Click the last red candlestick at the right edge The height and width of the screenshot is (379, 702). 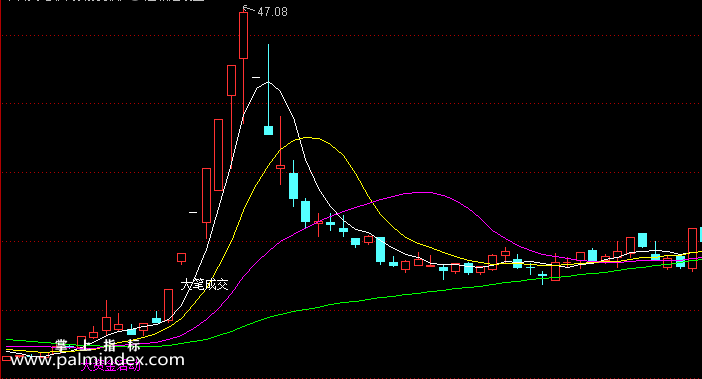pos(692,248)
